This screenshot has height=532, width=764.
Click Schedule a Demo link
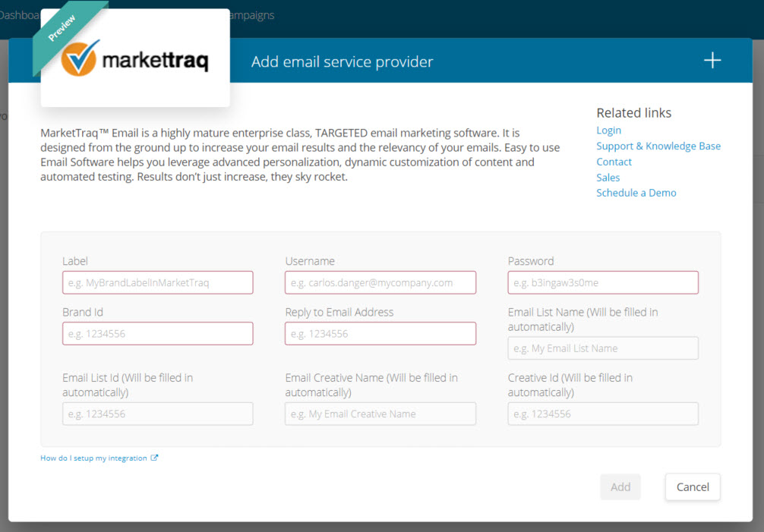[x=636, y=193]
